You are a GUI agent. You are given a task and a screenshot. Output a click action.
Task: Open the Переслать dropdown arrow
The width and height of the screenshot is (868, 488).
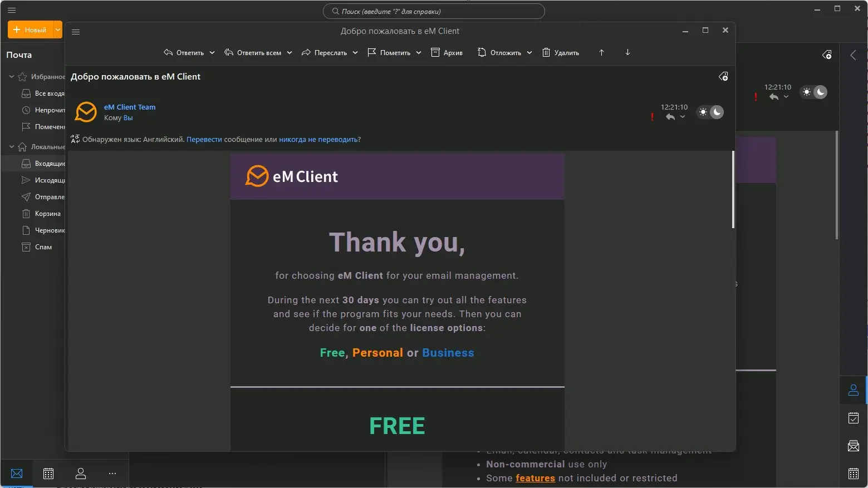pos(355,53)
